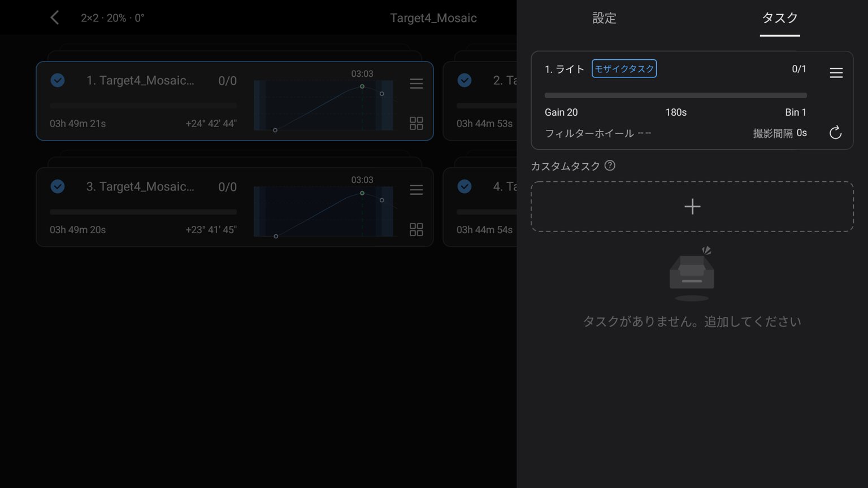Click coordinates 03h 44m 53s

484,124
